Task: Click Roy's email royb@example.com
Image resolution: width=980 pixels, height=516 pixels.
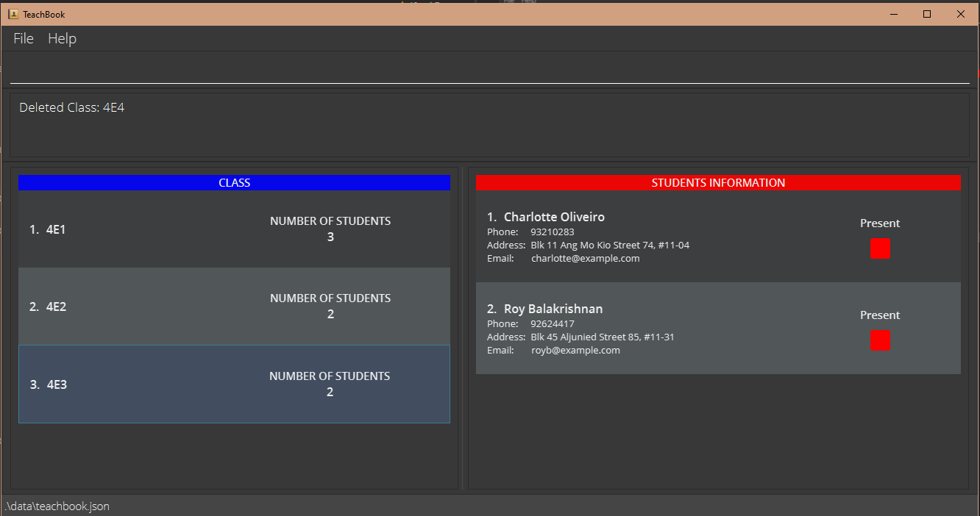Action: click(x=575, y=351)
